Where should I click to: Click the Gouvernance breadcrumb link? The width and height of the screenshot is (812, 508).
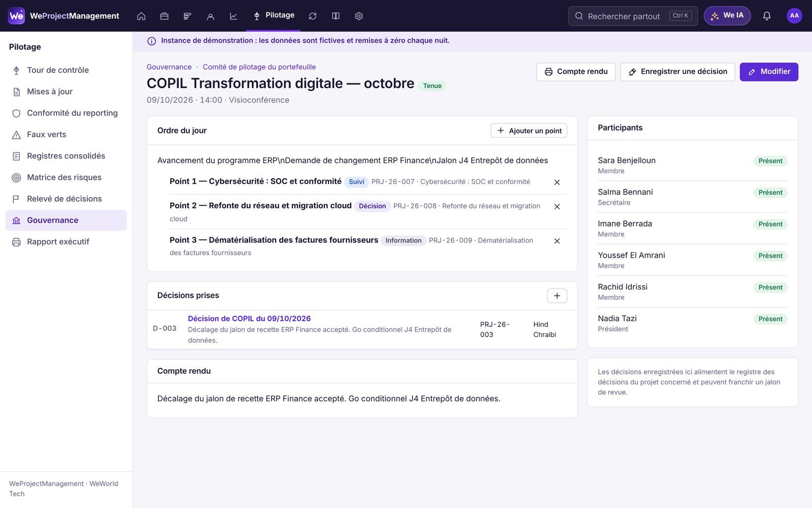click(x=169, y=67)
